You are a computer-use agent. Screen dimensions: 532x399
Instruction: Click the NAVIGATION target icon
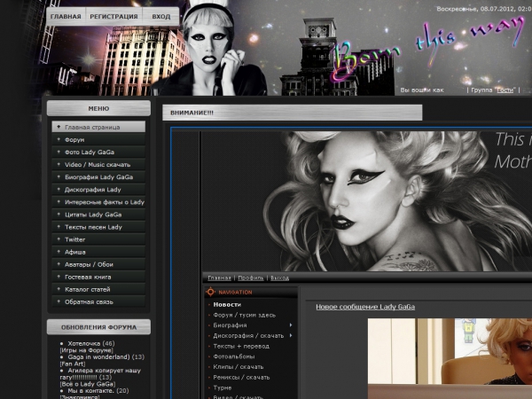[210, 292]
